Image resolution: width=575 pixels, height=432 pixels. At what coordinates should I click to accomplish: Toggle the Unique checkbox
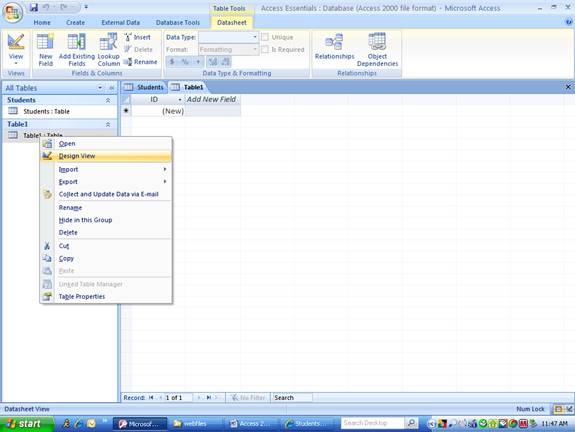[x=265, y=37]
